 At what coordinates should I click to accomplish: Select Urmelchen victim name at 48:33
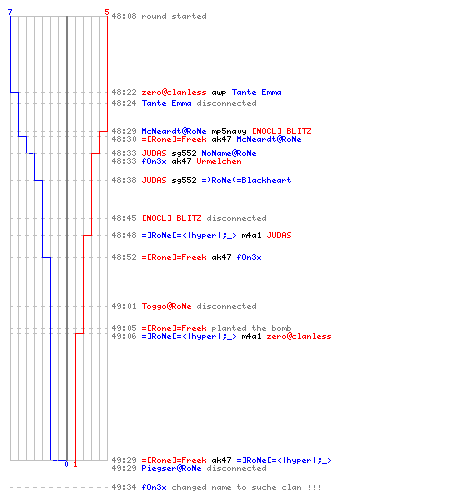tap(219, 161)
